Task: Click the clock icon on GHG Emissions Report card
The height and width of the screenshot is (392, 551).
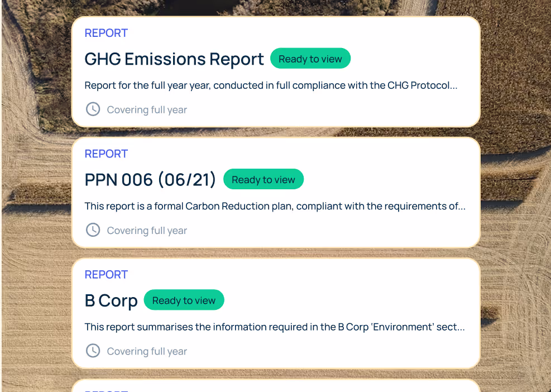Action: [93, 109]
